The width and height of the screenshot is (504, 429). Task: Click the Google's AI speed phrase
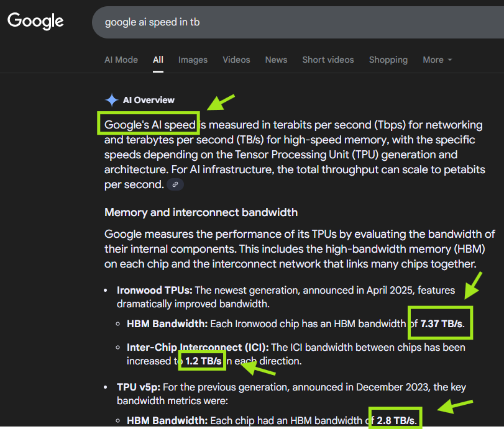pos(150,125)
